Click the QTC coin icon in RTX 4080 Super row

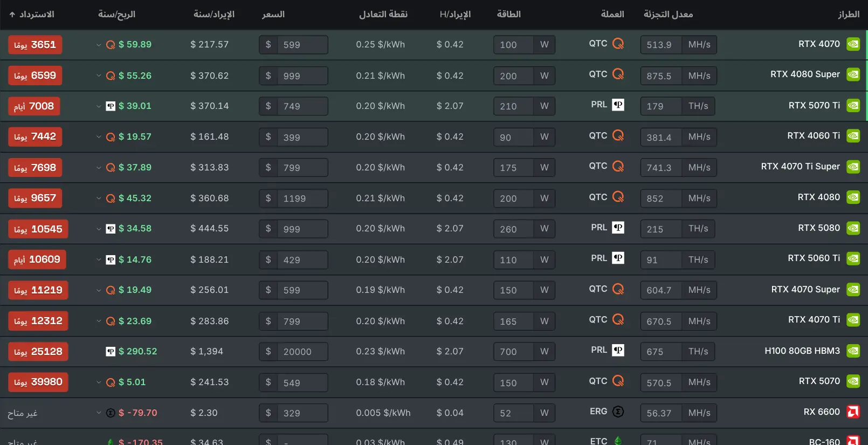point(618,74)
